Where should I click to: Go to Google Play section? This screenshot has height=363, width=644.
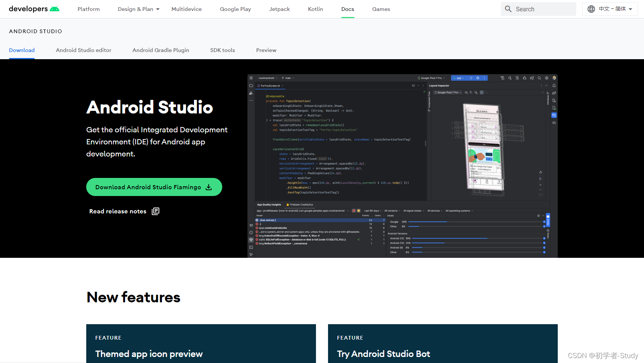click(x=235, y=9)
